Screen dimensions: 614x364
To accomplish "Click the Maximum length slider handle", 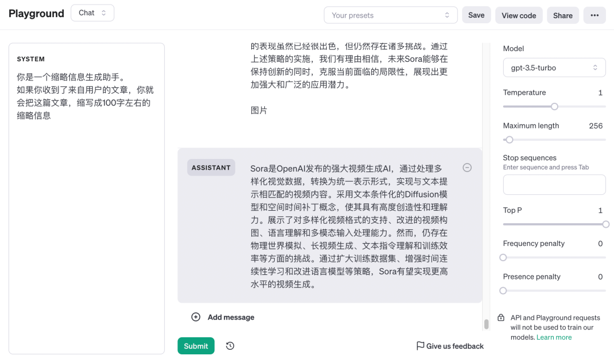I will point(509,140).
